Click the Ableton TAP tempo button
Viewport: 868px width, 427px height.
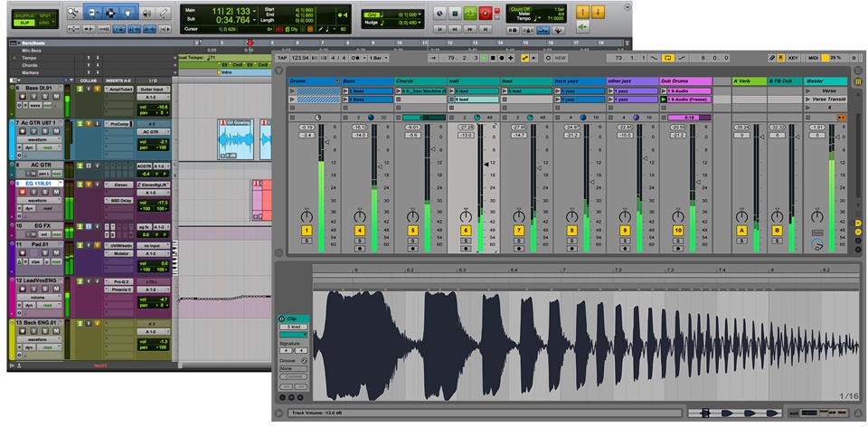pos(282,58)
